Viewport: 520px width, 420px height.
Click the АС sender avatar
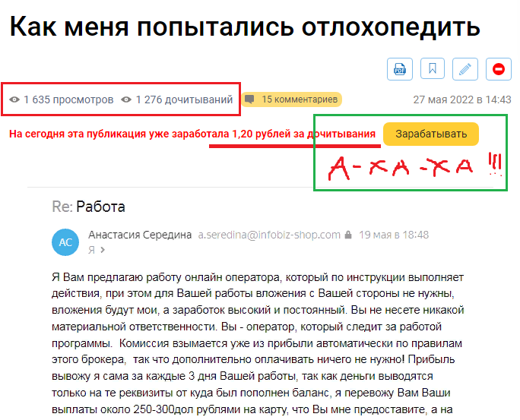[x=65, y=242]
